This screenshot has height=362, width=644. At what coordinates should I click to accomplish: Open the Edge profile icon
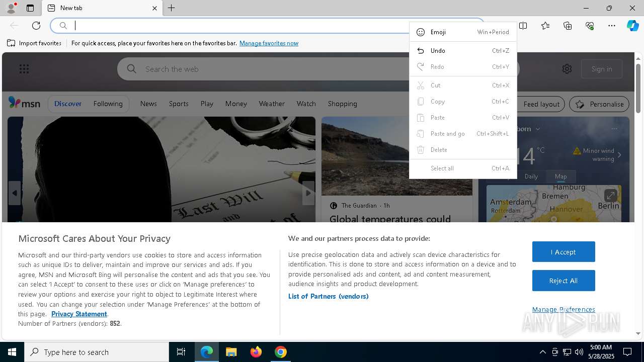(x=11, y=8)
